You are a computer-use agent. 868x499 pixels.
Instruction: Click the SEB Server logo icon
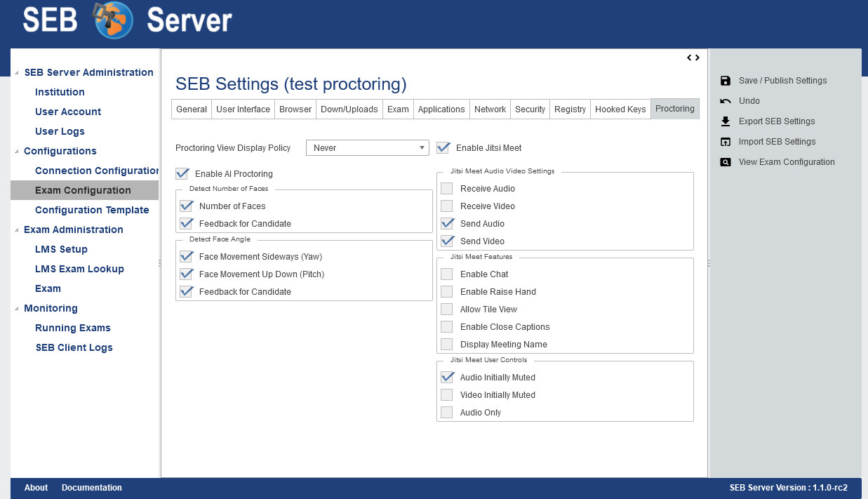pos(113,20)
